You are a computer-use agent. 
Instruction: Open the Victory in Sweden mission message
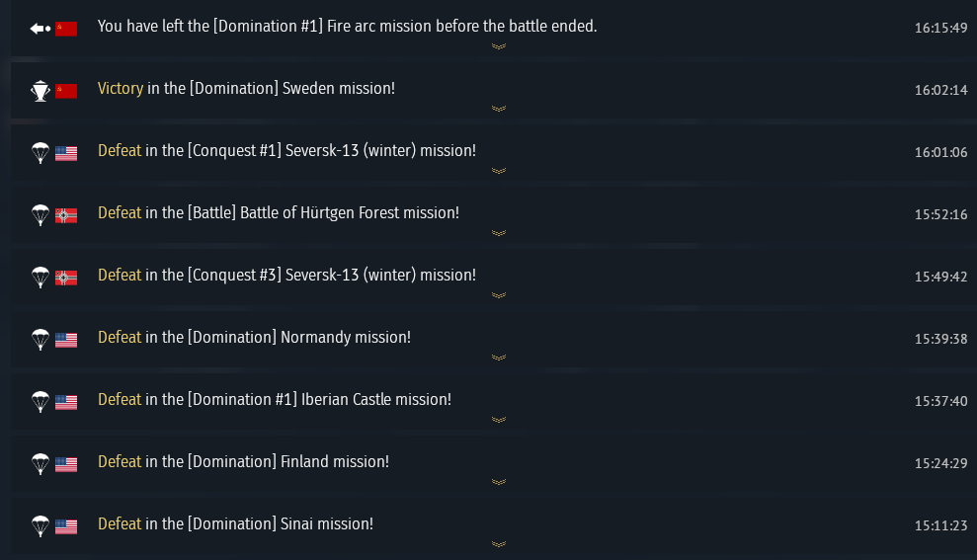click(246, 89)
